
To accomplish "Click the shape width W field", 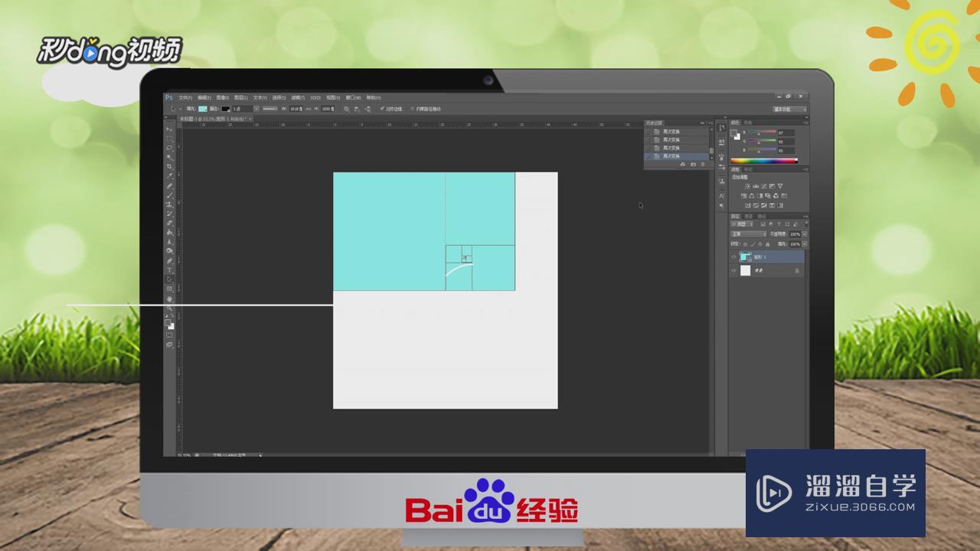I will (x=296, y=109).
